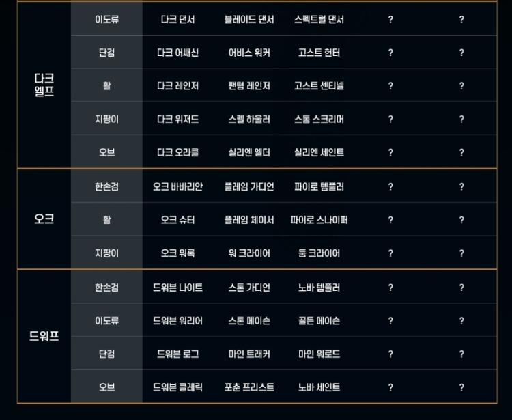The image size is (512, 420).
Task: Select the 실리엔 엘더 class
Action: pos(249,152)
